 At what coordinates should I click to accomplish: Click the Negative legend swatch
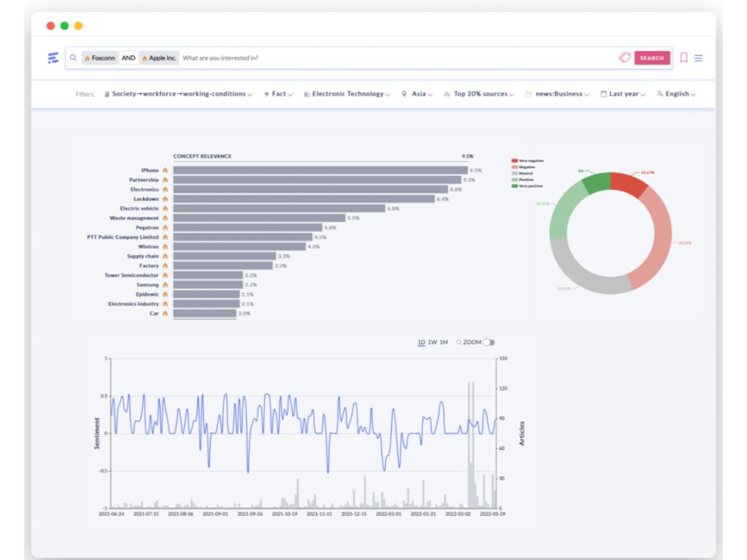point(514,167)
